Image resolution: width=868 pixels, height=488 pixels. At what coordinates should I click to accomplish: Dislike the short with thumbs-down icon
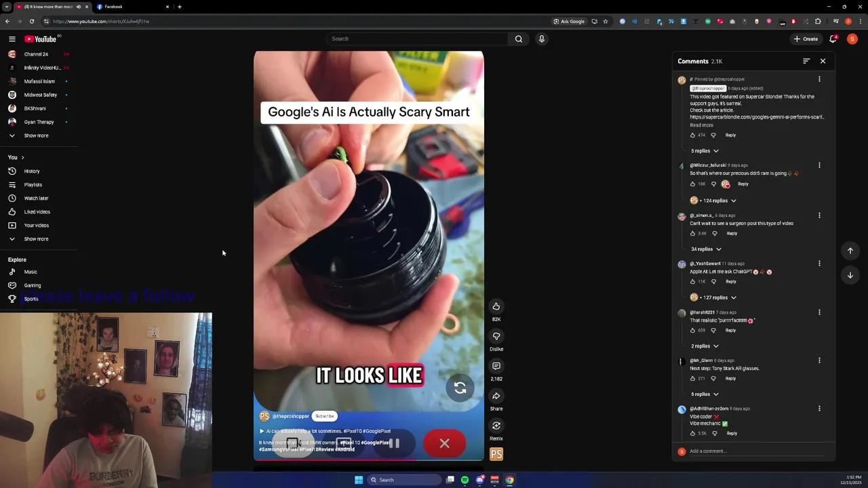click(496, 336)
